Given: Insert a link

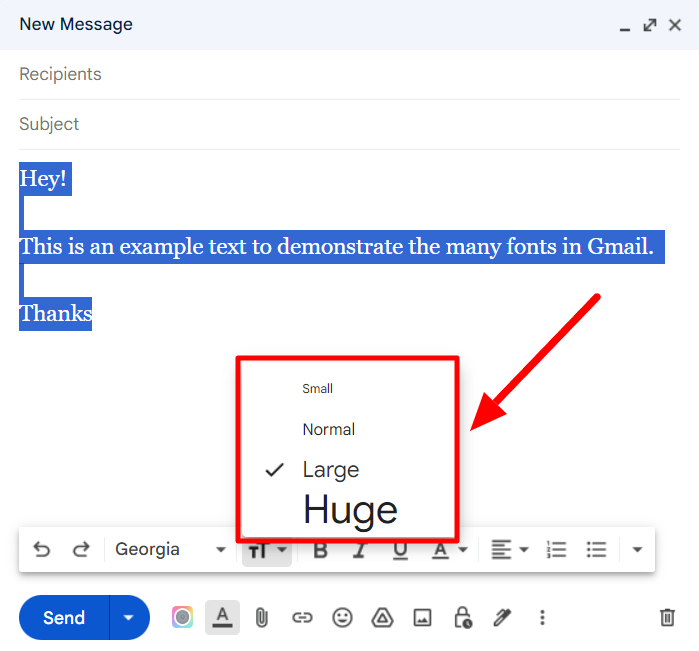Looking at the screenshot, I should coord(302,618).
